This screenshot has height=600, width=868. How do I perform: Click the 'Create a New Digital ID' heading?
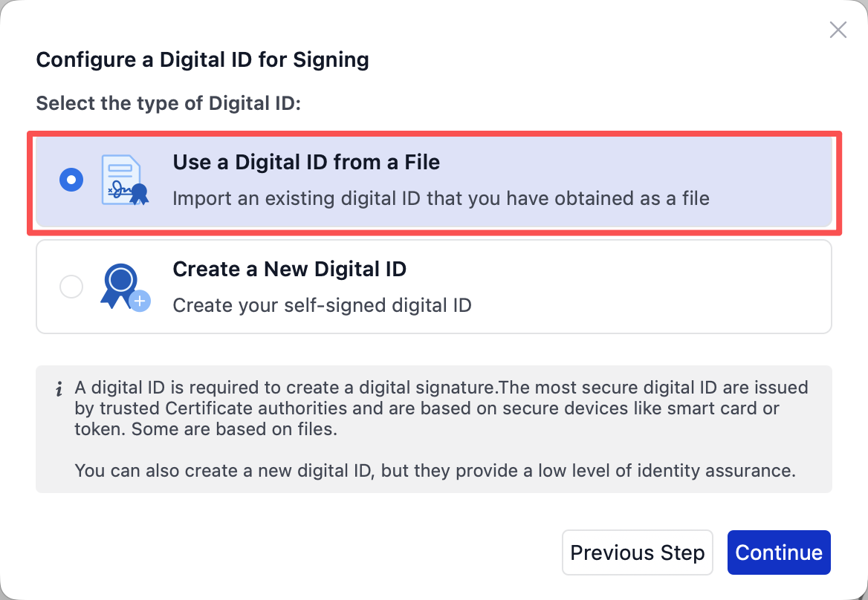pos(289,269)
